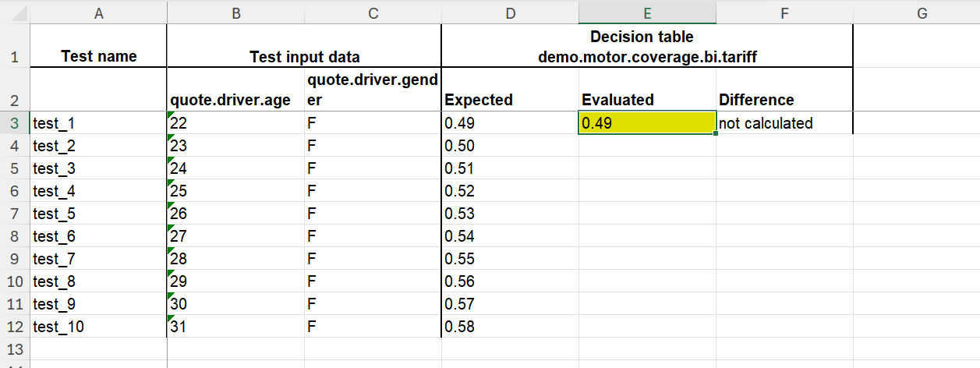
Task: Select the age 31 cell
Action: coord(235,327)
